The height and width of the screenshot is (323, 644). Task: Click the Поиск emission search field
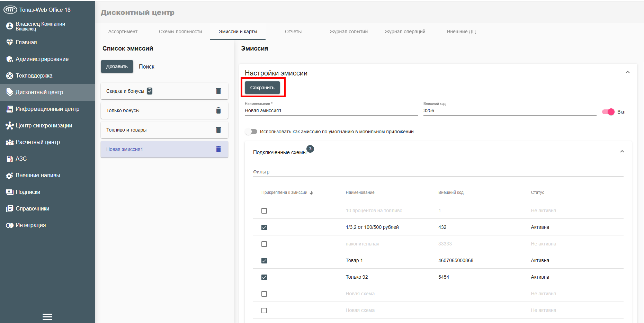tap(184, 66)
